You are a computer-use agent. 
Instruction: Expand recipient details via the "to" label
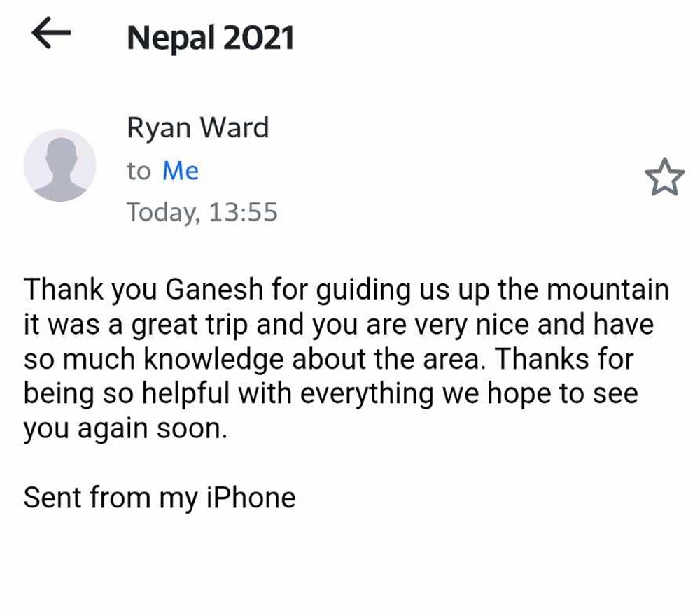click(x=139, y=171)
